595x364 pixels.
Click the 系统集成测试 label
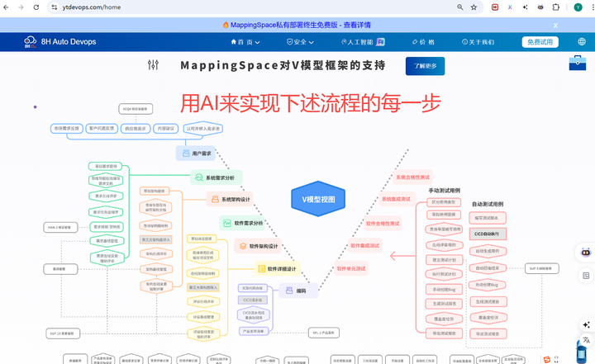pyautogui.click(x=397, y=199)
